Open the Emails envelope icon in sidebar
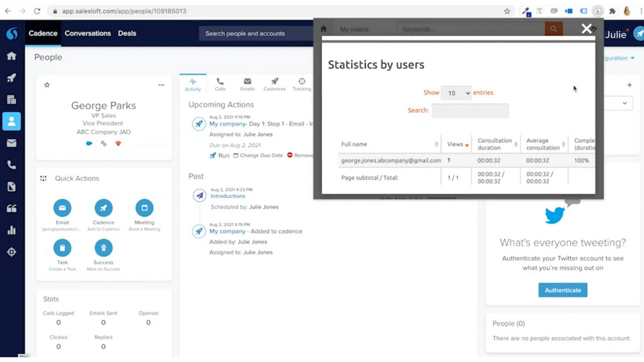This screenshot has height=362, width=644. (11, 143)
